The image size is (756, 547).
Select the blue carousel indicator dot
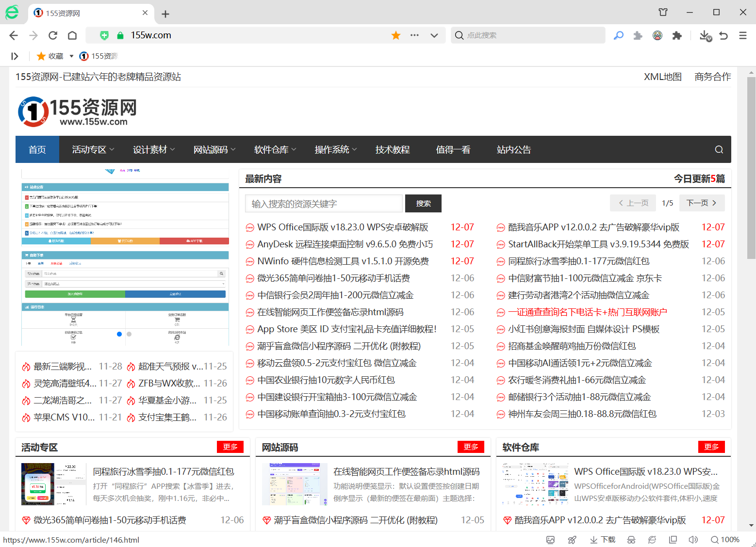coord(118,334)
